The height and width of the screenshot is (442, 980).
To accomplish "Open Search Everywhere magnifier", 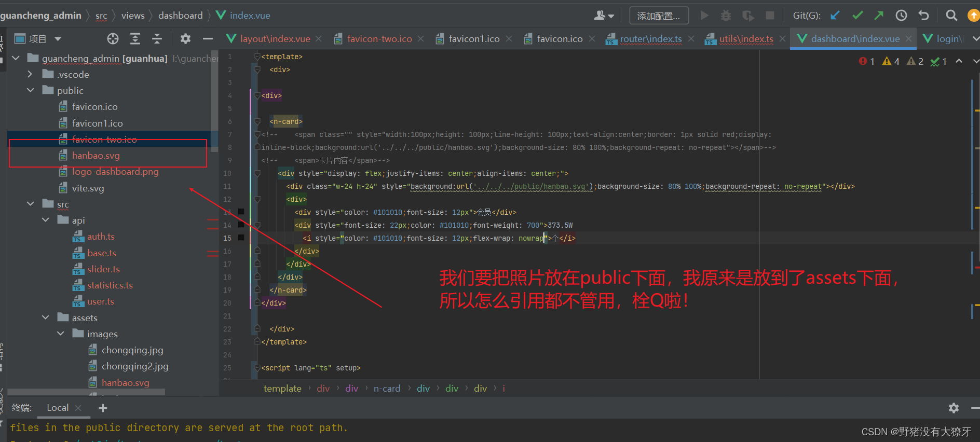I will [951, 16].
